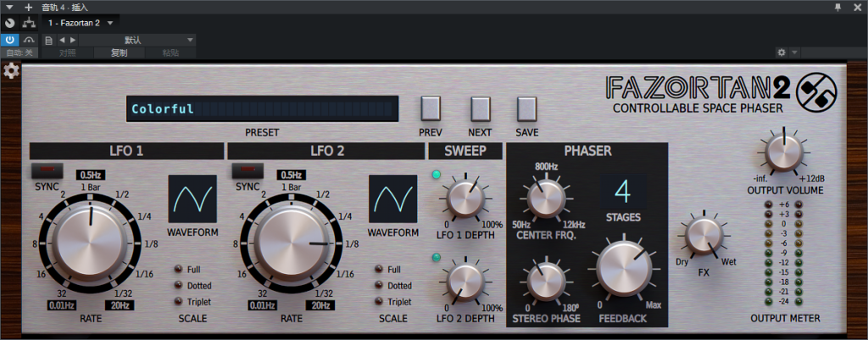Toggle LFO 1 SYNC switch
This screenshot has height=340, width=868.
point(45,170)
